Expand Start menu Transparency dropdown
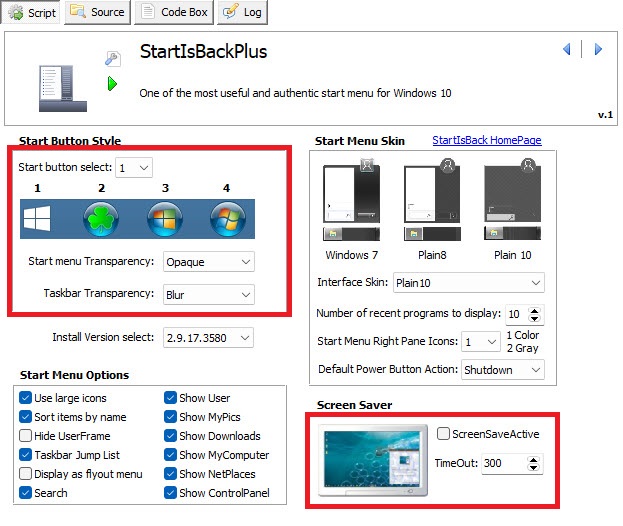Image resolution: width=623 pixels, height=526 pixels. (x=209, y=262)
